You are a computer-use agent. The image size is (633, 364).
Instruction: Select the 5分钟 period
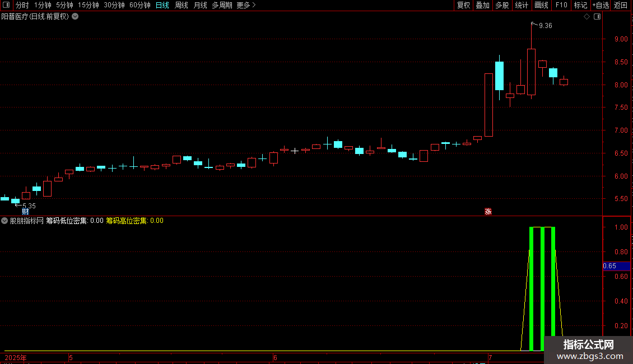pos(64,5)
